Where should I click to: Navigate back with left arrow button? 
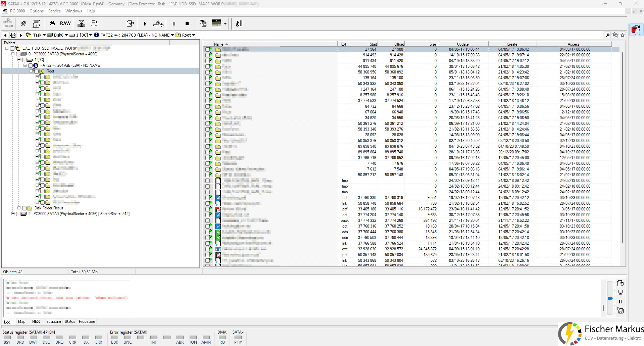5,35
